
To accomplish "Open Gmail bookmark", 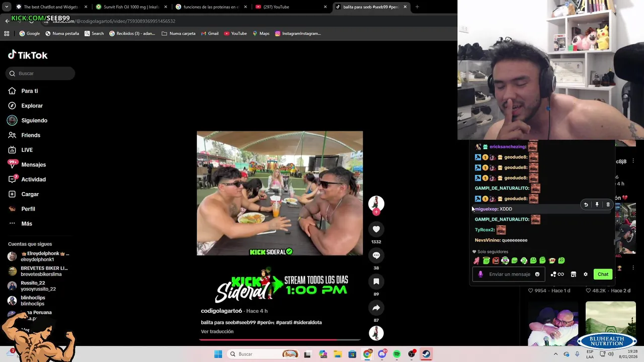I will [x=210, y=34].
